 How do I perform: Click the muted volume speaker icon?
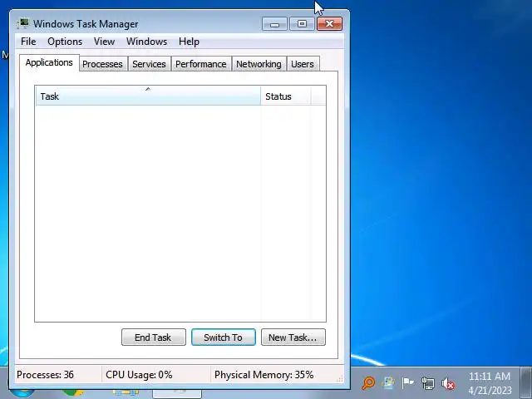pyautogui.click(x=448, y=384)
